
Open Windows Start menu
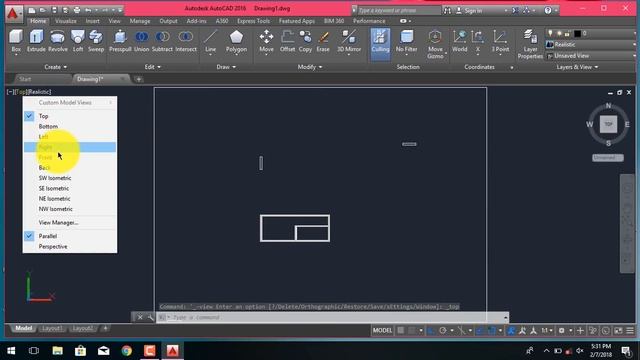(x=11, y=351)
